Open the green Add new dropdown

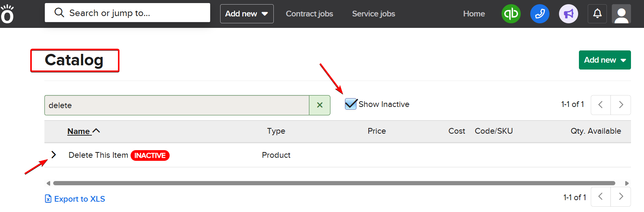pos(605,60)
